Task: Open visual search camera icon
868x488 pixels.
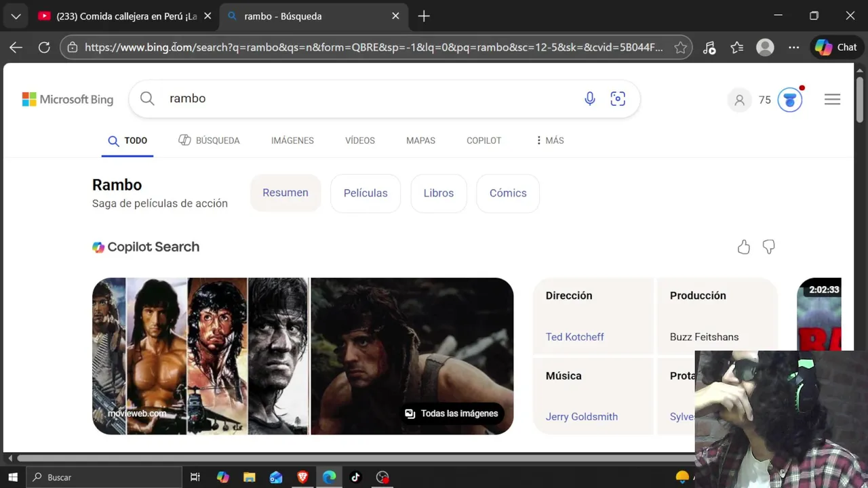Action: click(x=618, y=99)
